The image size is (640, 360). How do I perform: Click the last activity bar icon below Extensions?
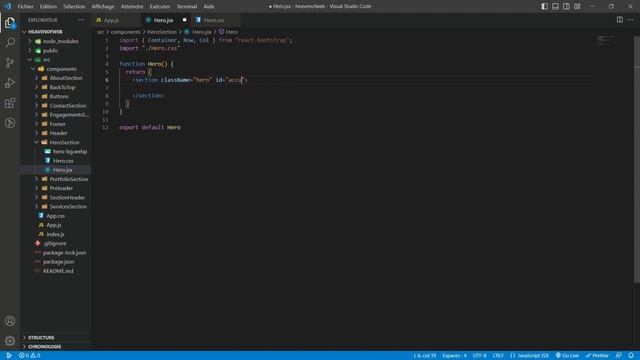pos(10,123)
